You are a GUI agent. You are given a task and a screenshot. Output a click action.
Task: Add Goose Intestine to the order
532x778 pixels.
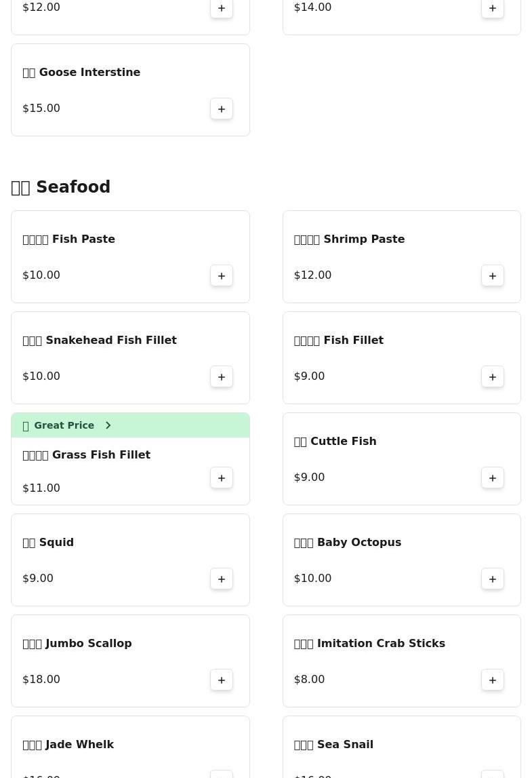tap(222, 109)
